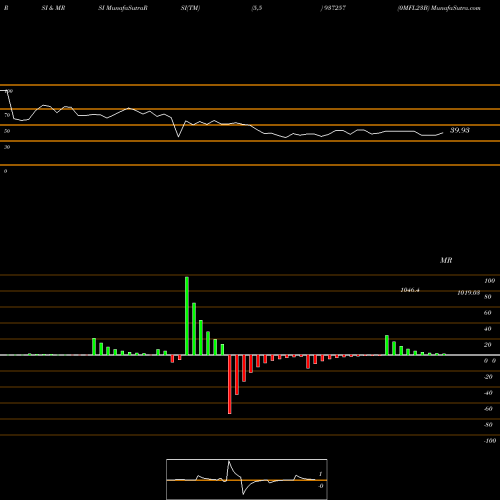Select the 1019.68 price label
The image size is (500, 500).
click(x=468, y=293)
